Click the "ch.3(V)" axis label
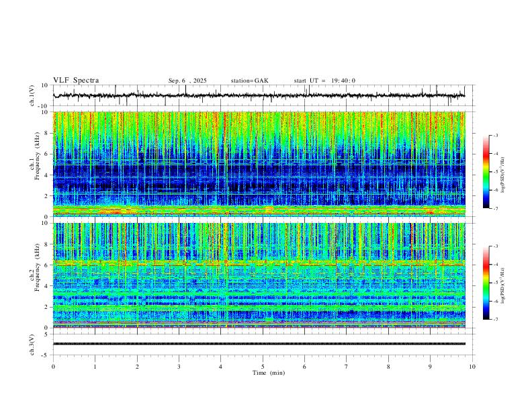 point(32,345)
